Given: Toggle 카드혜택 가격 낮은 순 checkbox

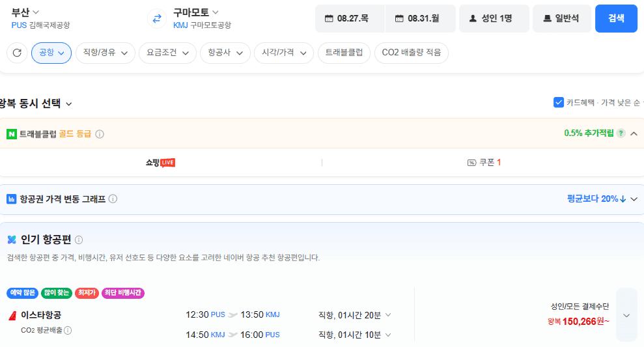Looking at the screenshot, I should [559, 102].
